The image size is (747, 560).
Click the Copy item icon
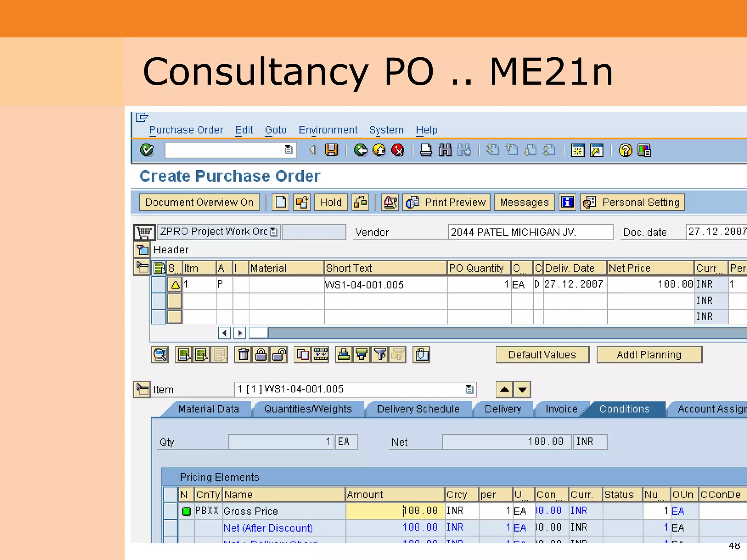(303, 354)
